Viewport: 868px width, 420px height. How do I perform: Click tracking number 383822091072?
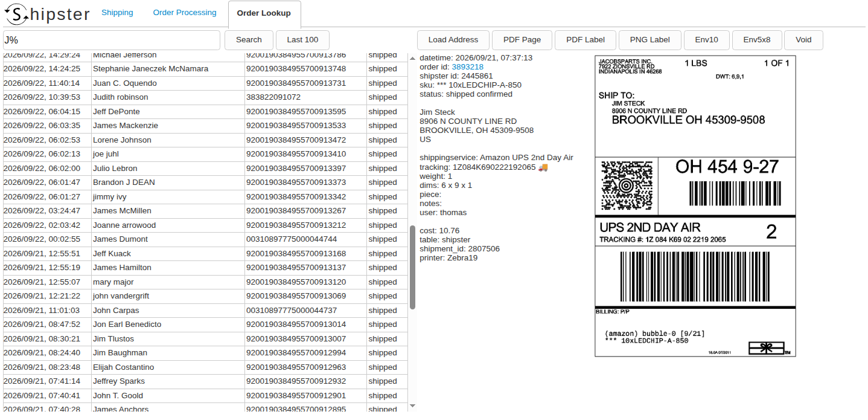click(x=273, y=97)
